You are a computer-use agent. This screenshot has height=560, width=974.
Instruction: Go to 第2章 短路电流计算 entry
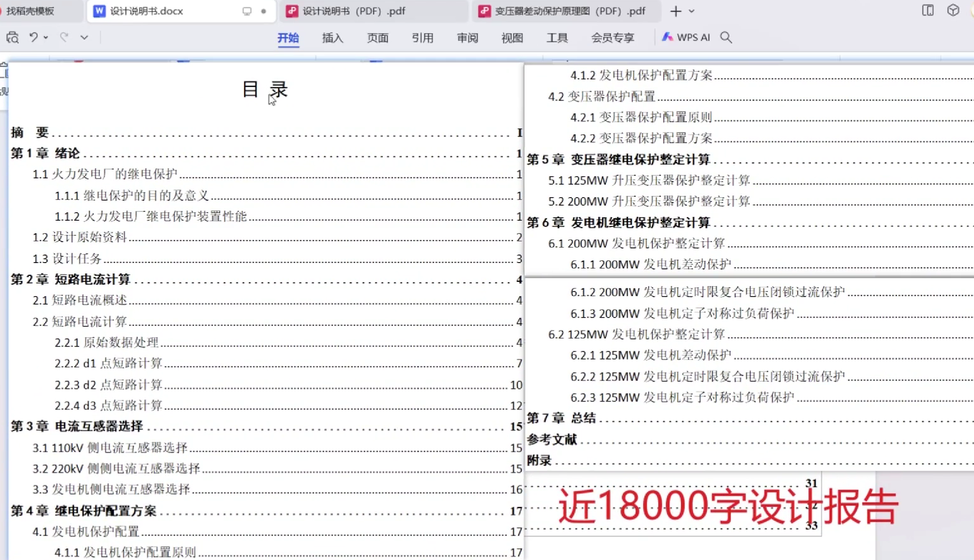pos(71,279)
